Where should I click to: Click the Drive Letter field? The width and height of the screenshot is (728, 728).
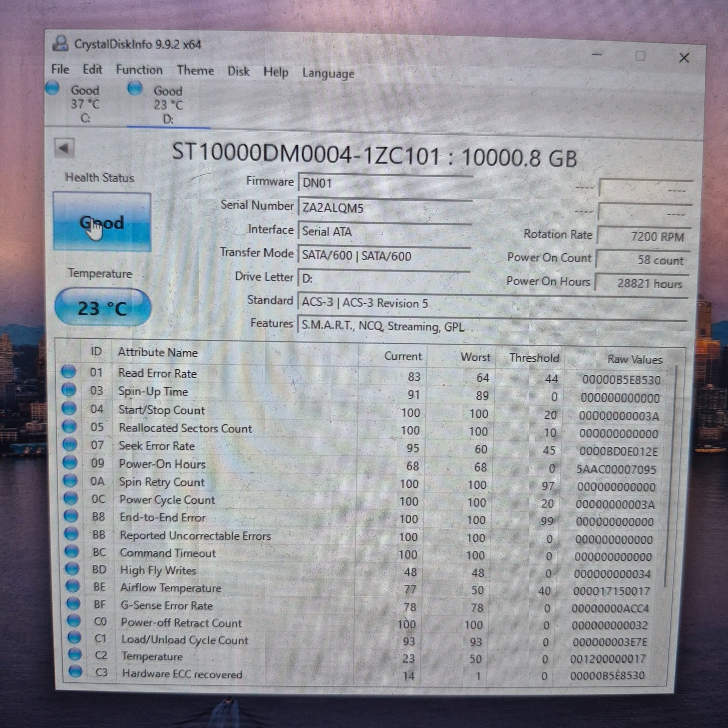tap(384, 279)
